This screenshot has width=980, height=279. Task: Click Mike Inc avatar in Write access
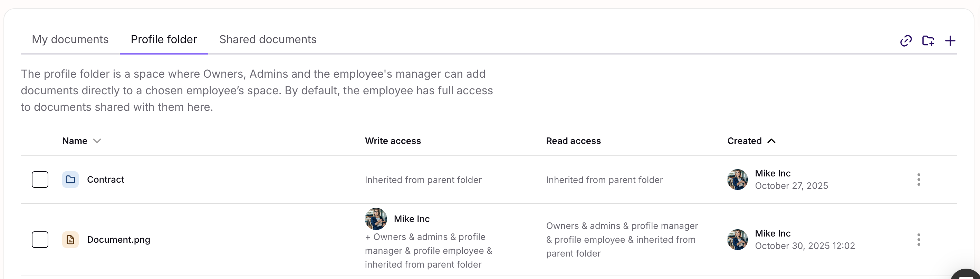376,219
